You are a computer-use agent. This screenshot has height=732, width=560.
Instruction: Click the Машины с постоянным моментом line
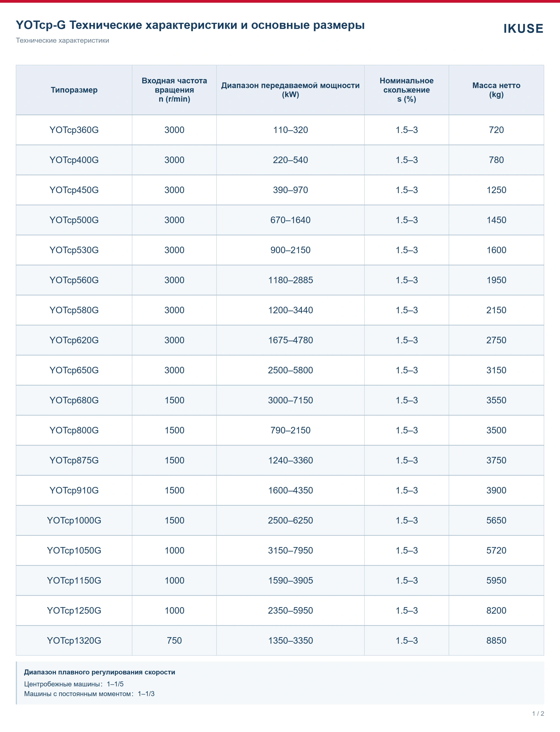[x=89, y=694]
